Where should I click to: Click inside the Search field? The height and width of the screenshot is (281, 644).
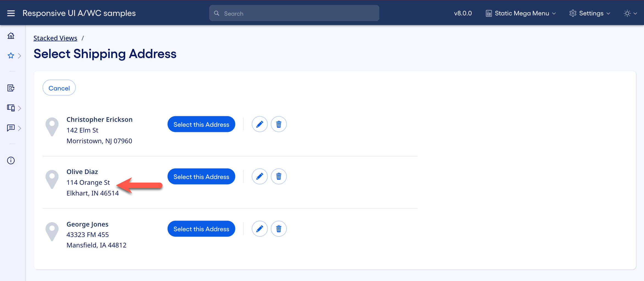294,13
